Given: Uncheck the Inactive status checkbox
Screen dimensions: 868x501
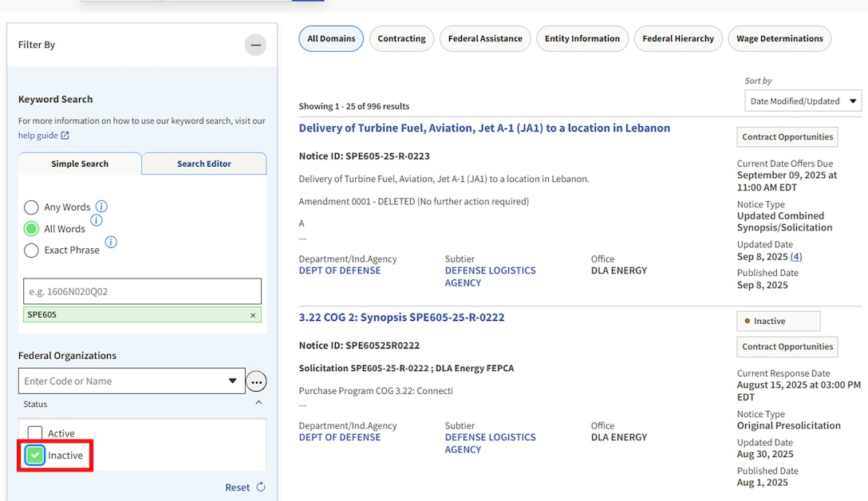Looking at the screenshot, I should click(x=34, y=455).
